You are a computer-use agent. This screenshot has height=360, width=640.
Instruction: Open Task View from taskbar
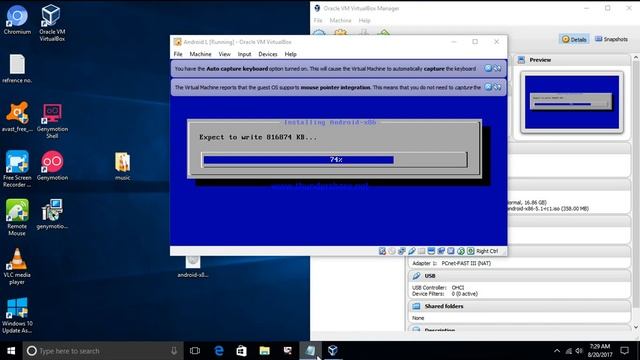[195, 351]
